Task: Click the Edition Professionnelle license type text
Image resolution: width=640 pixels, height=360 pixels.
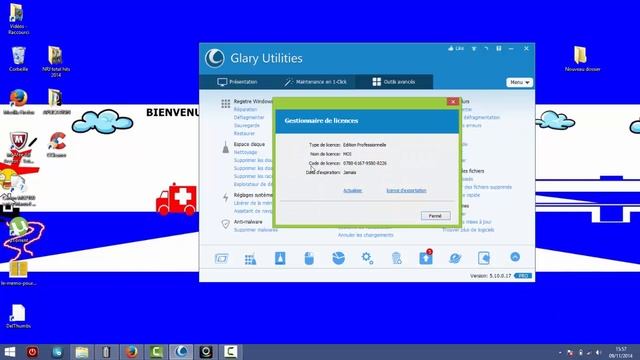Action: (364, 145)
